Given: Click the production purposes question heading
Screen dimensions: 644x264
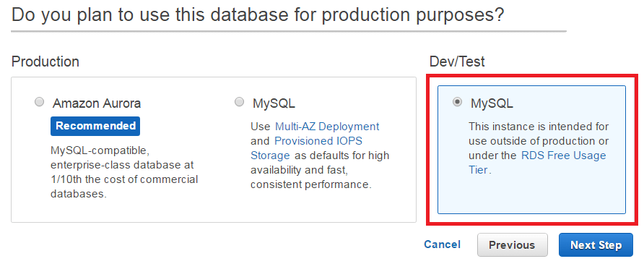Looking at the screenshot, I should point(258,14).
